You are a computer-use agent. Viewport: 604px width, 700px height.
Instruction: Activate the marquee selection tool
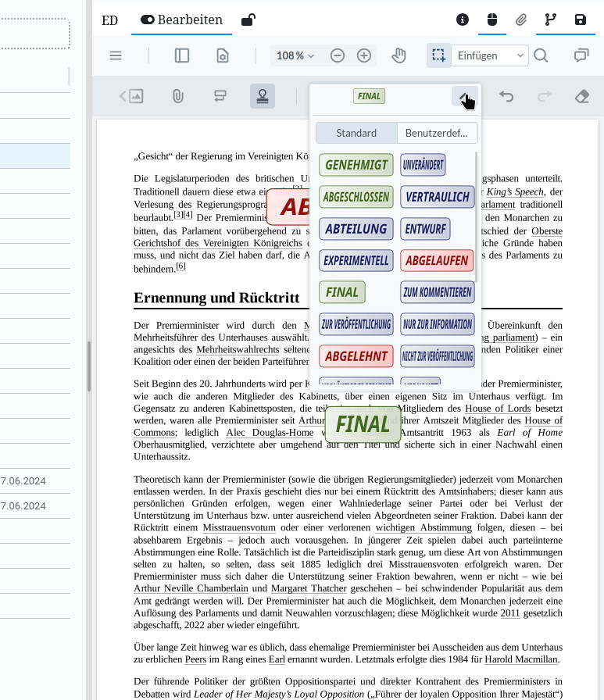point(438,55)
